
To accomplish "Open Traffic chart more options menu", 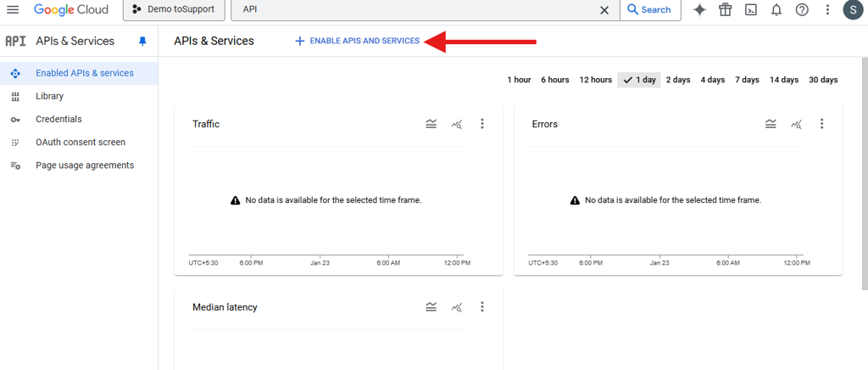I will 482,124.
